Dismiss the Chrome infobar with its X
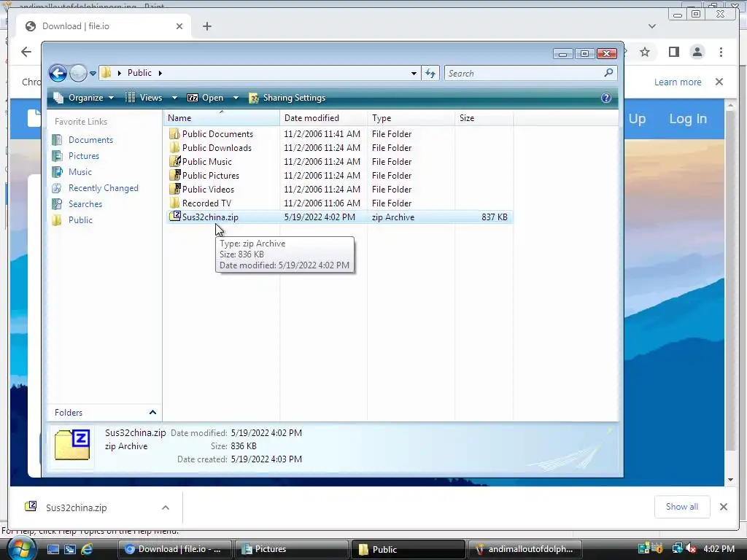 coord(719,82)
